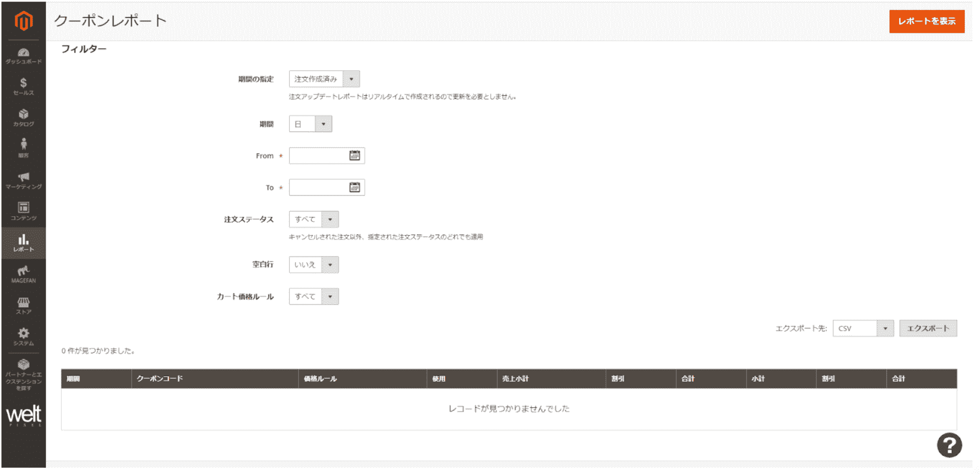Sort by the クーポンコード column header
Viewport: 980px width, 474px height.
[x=159, y=378]
